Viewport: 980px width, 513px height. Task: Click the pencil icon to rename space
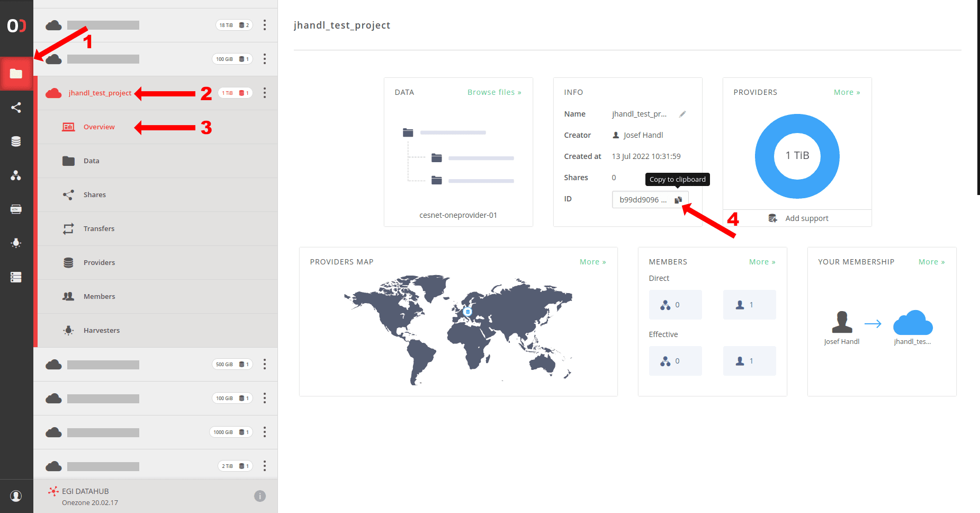point(682,114)
